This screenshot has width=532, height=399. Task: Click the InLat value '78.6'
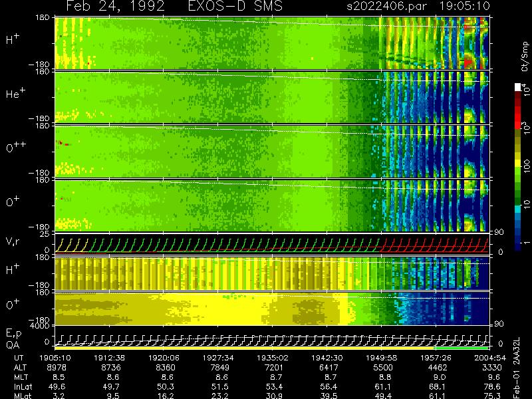(492, 387)
